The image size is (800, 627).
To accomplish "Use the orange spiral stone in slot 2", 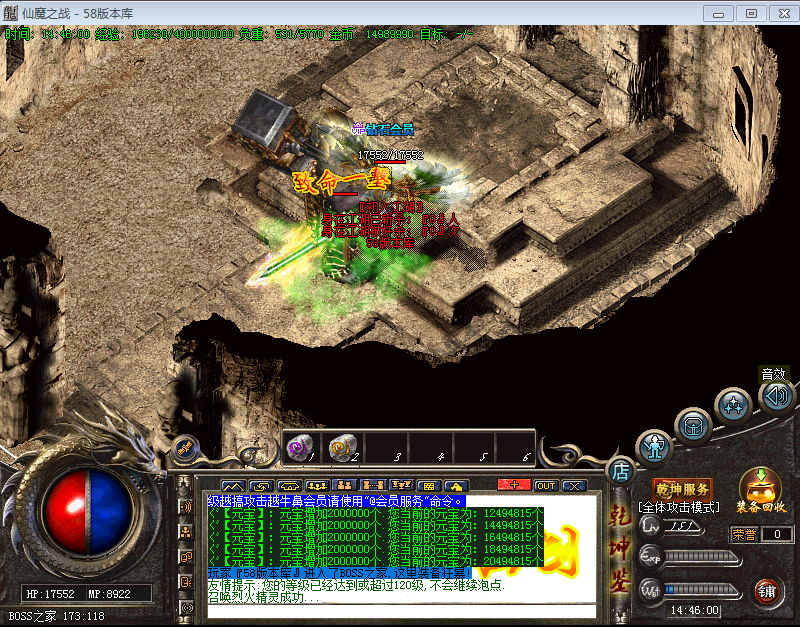I will 344,448.
